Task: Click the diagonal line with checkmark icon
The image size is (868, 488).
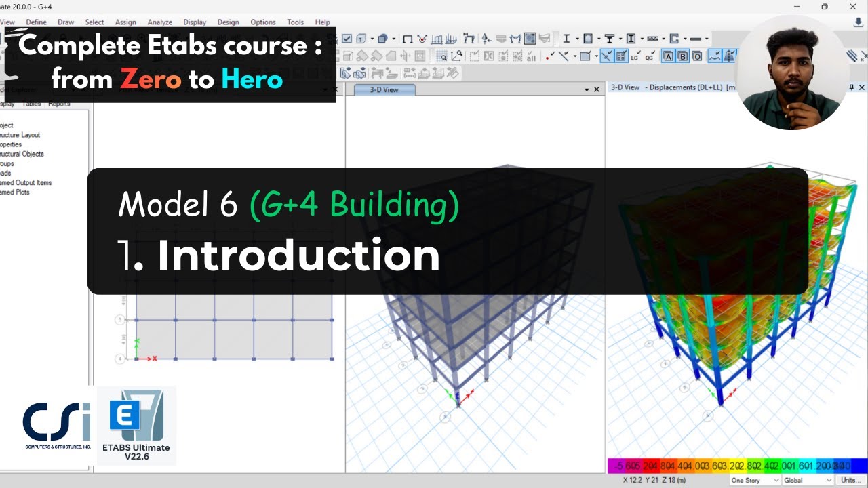Action: (x=563, y=56)
